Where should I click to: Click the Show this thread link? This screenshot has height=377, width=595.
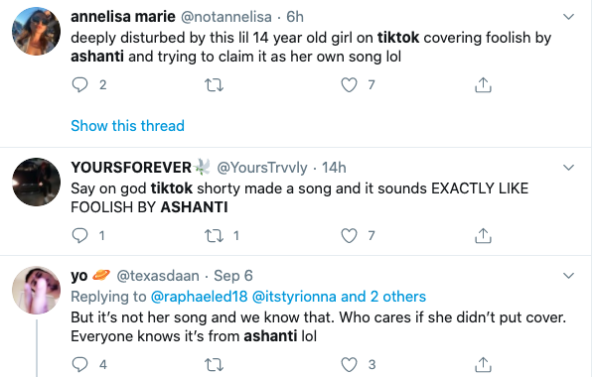tap(128, 126)
